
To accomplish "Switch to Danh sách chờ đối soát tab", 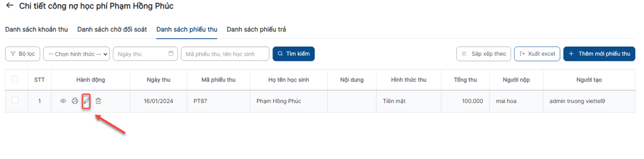I will [x=112, y=29].
